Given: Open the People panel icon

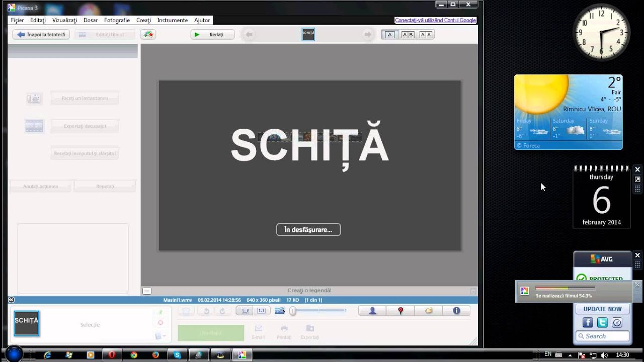Looking at the screenshot, I should (x=372, y=311).
